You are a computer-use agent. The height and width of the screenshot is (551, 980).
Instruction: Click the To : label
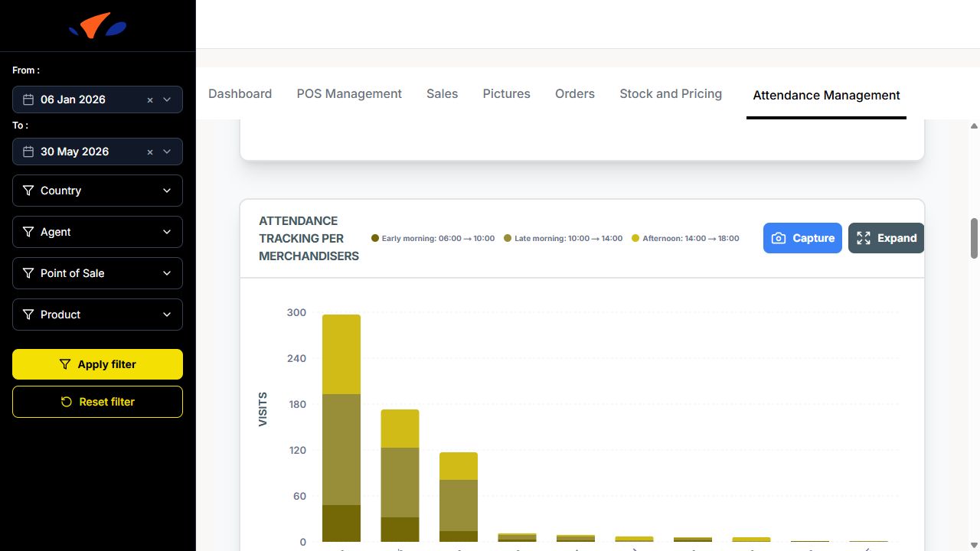pos(21,125)
